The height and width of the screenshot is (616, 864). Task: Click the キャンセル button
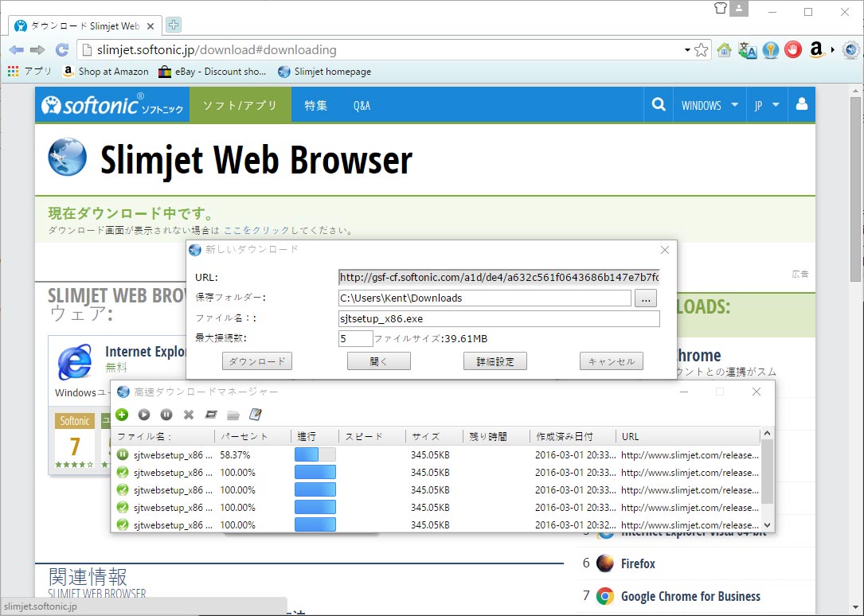tap(611, 361)
